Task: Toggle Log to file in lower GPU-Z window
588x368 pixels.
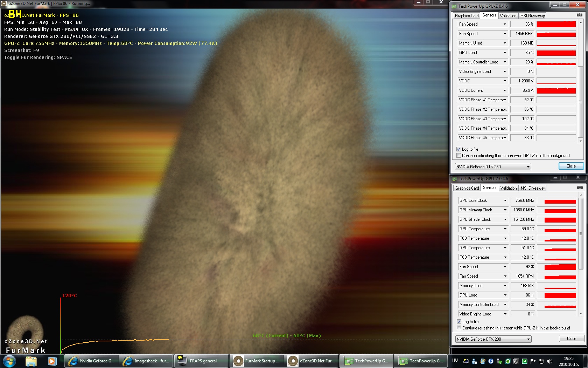Action: point(459,322)
